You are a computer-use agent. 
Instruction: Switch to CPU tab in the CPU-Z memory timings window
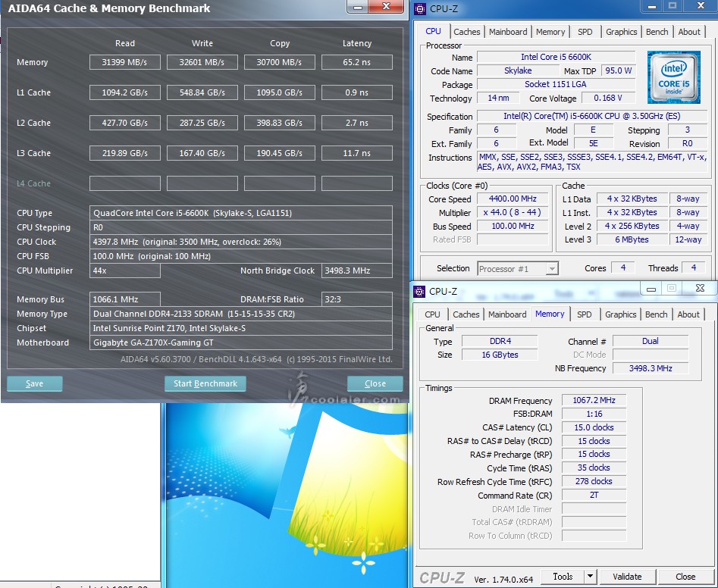pos(432,314)
